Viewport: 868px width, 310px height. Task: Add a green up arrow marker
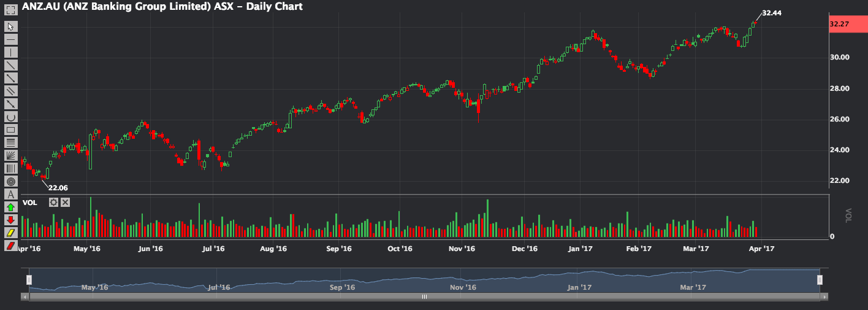click(10, 207)
